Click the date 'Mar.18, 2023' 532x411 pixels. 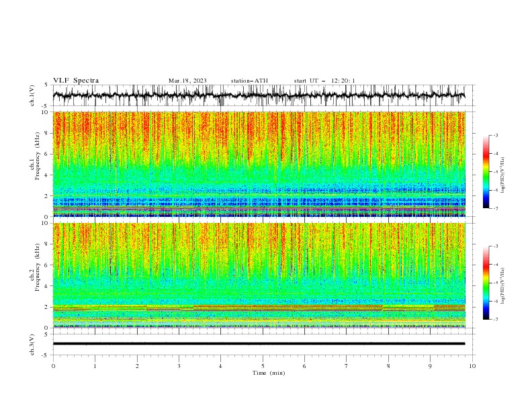tap(187, 81)
